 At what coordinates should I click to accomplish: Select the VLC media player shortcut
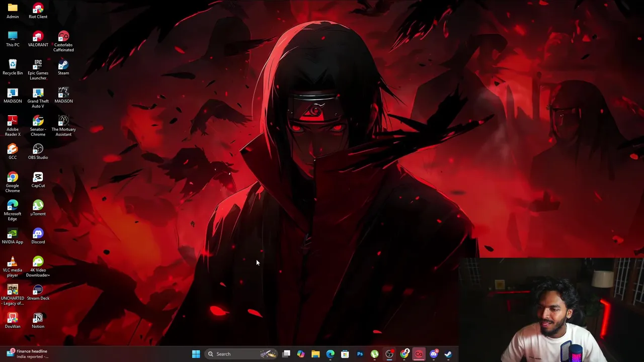coord(13,266)
